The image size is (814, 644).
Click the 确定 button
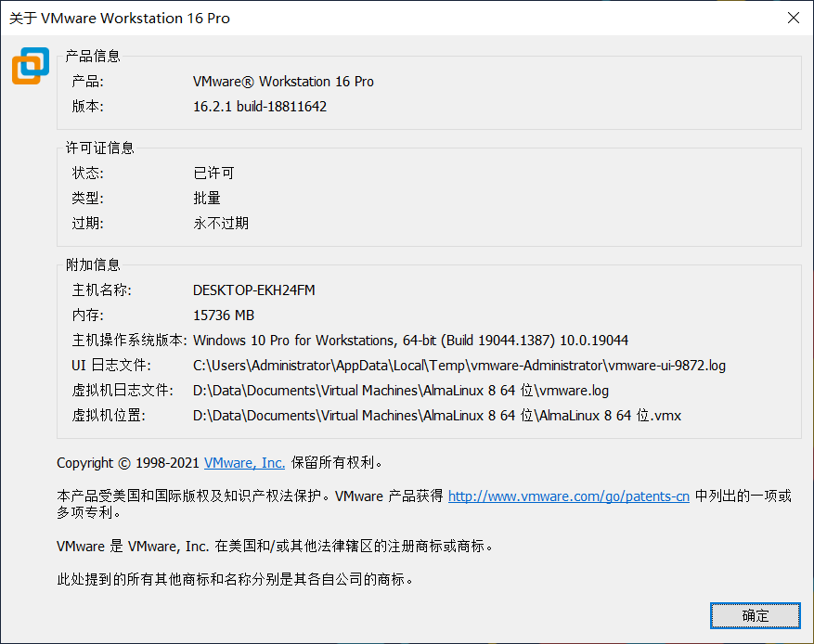point(755,615)
